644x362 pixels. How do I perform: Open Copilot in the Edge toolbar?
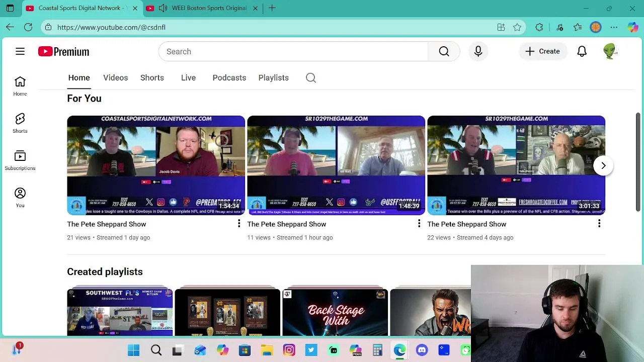click(632, 27)
